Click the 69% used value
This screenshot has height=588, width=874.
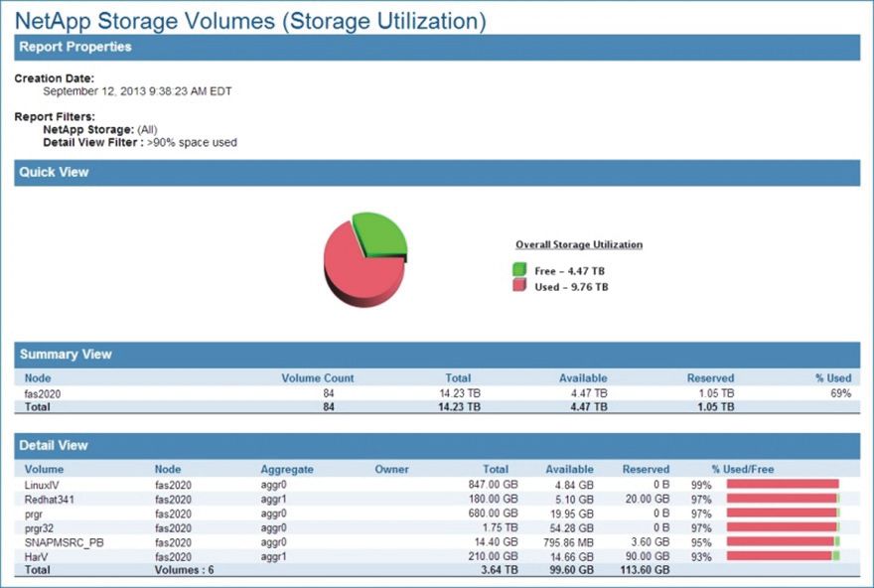tap(840, 393)
